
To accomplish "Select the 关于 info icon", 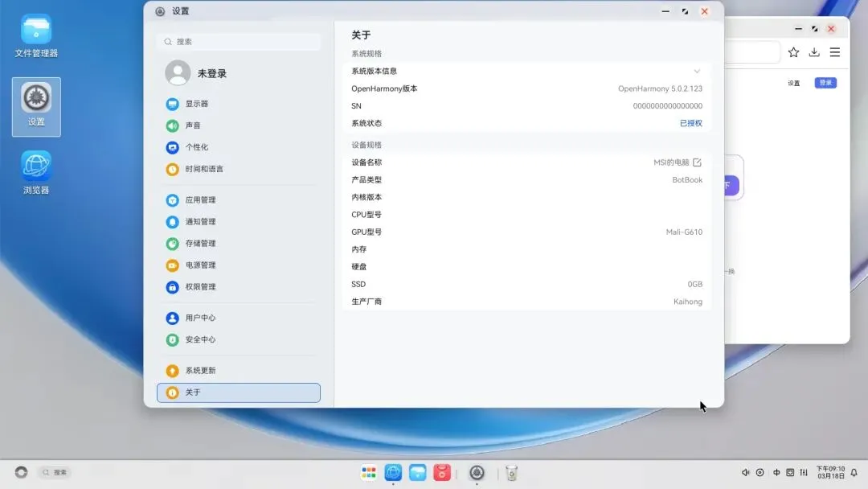I will point(172,392).
